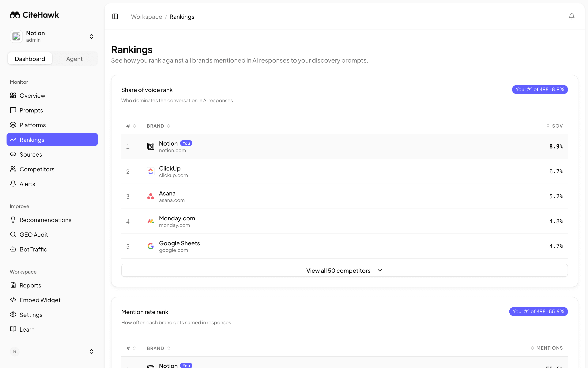
Task: Sort share of voice by BRAND column
Action: [x=158, y=126]
